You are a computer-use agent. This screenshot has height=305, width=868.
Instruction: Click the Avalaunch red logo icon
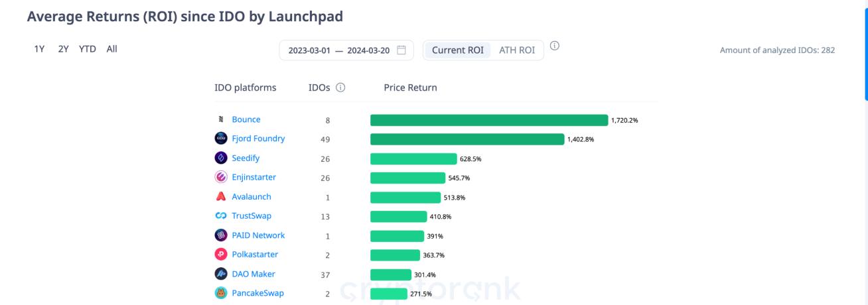click(221, 196)
